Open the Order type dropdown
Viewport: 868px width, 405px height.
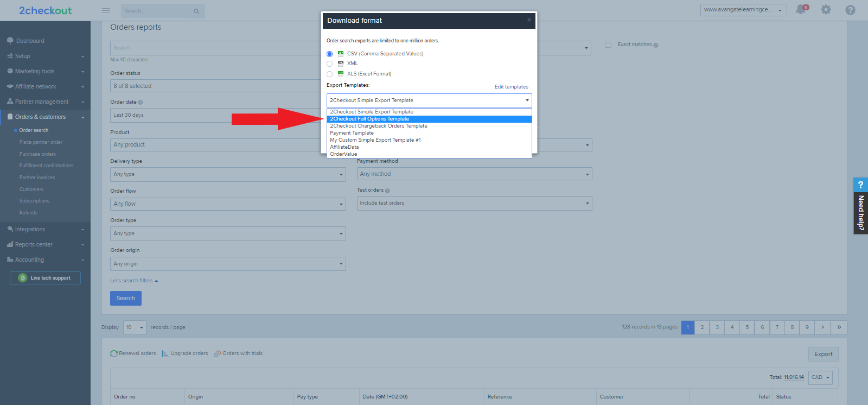(x=228, y=233)
